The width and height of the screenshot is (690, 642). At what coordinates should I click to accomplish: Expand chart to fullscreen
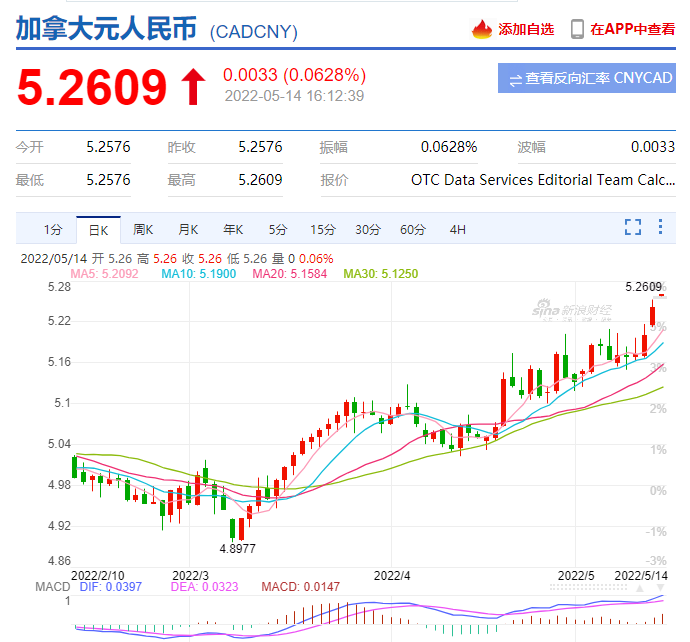pos(633,227)
